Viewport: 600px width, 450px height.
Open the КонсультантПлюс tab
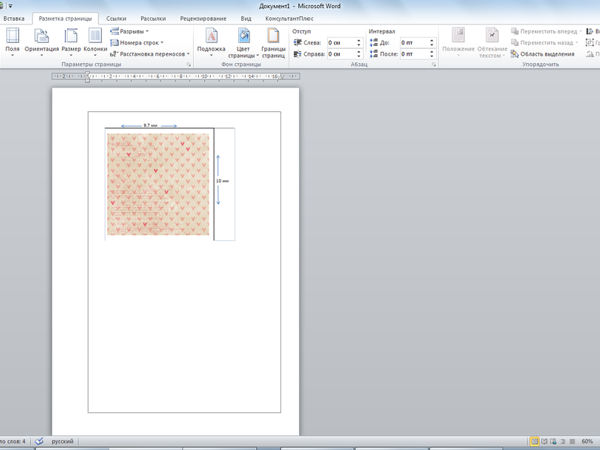point(289,18)
